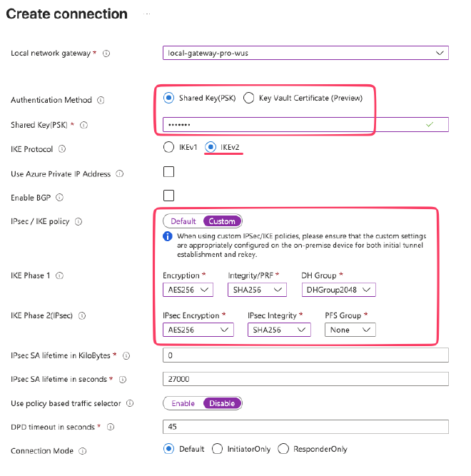Open the Local network gateway dropdown
The width and height of the screenshot is (471, 476).
305,53
